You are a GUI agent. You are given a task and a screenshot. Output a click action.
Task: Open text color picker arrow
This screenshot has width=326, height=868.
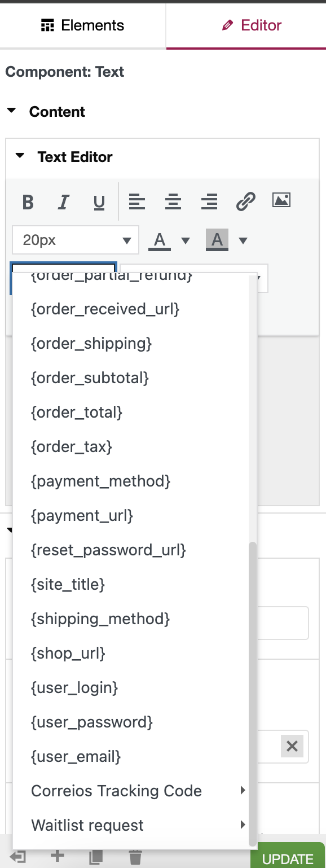(x=185, y=241)
